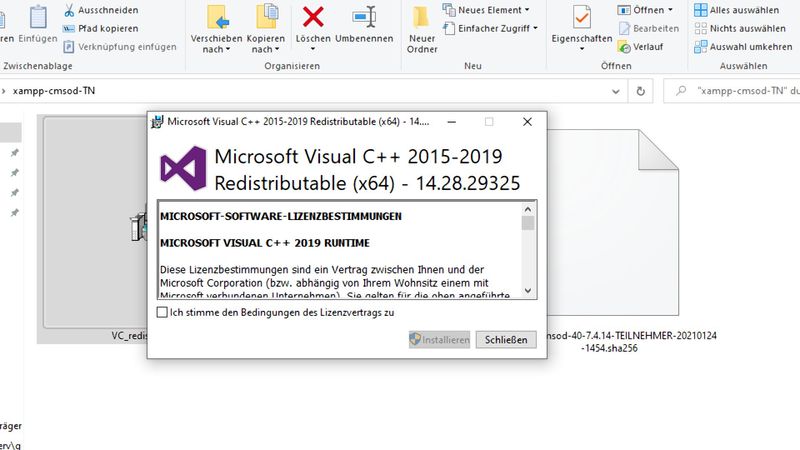Close the Visual C++ installer window
Image resolution: width=800 pixels, height=450 pixels.
(527, 122)
